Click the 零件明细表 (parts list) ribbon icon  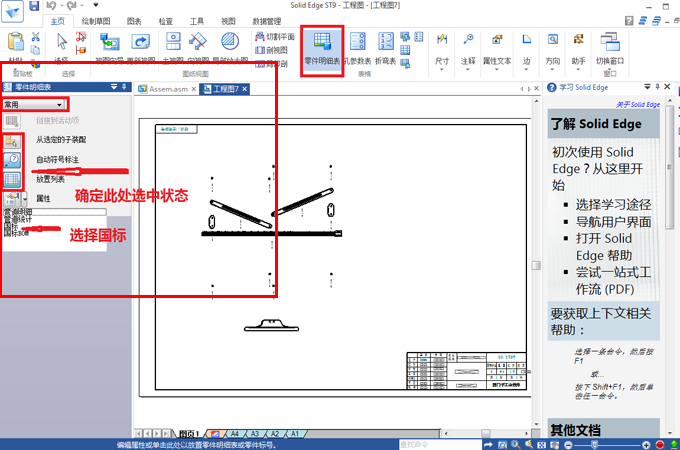tap(322, 47)
